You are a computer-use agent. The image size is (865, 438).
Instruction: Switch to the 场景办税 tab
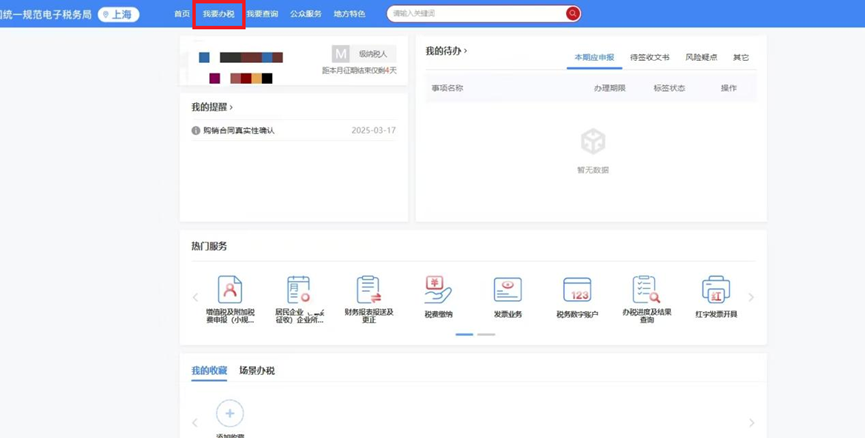[257, 371]
